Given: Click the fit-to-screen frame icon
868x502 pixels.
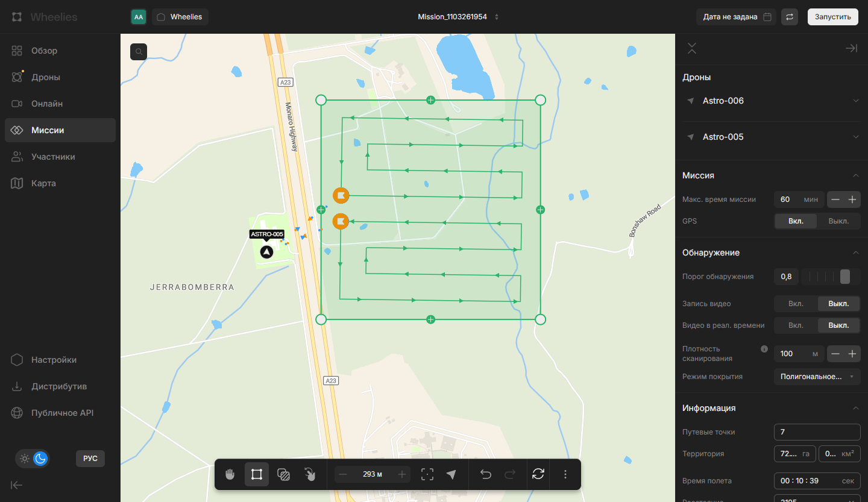Looking at the screenshot, I should [427, 474].
